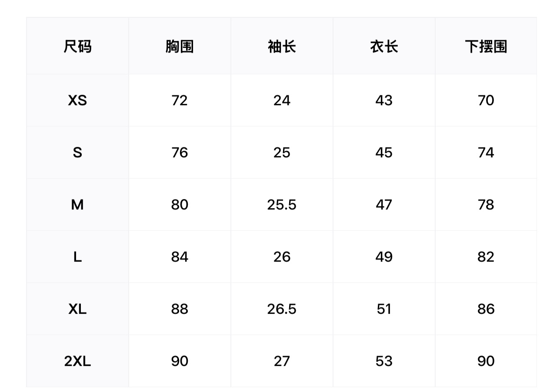
Task: Click the 2XL size row label
Action: pyautogui.click(x=77, y=361)
